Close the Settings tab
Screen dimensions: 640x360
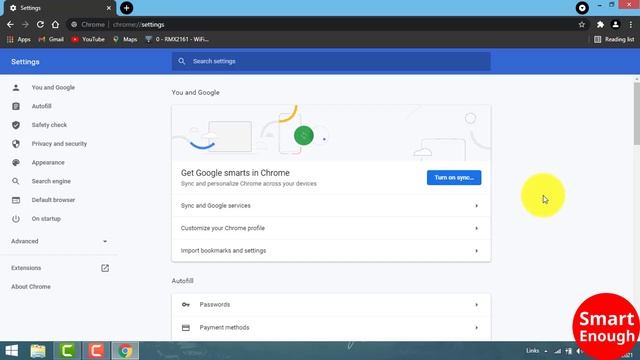point(109,8)
